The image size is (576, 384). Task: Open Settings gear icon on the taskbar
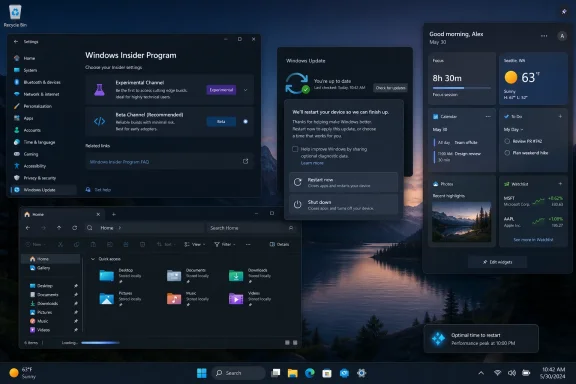(361, 373)
